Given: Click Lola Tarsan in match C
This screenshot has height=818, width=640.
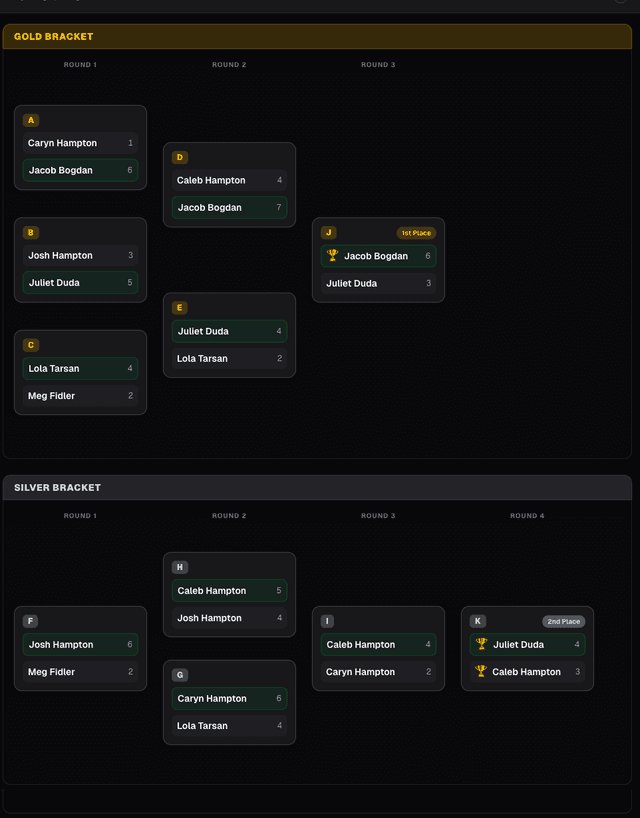Looking at the screenshot, I should coord(80,369).
